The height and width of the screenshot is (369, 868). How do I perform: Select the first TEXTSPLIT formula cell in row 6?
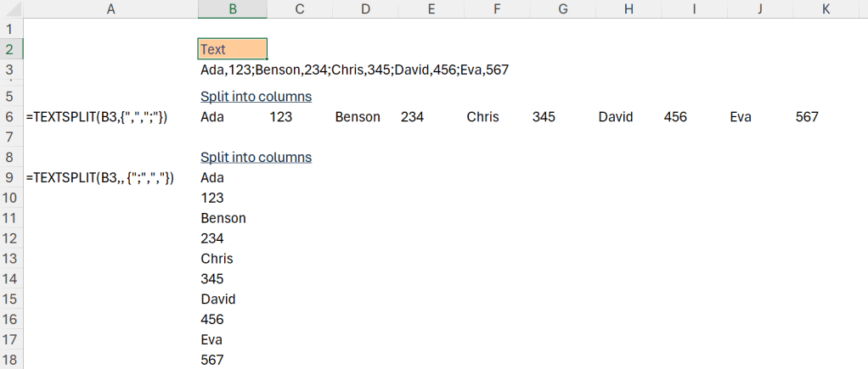click(x=98, y=117)
